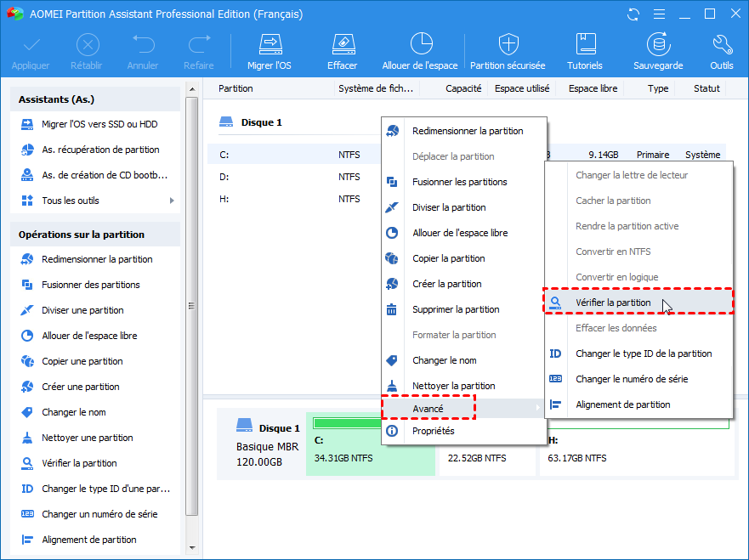
Task: Click the refresh icon in title bar
Action: (x=633, y=14)
